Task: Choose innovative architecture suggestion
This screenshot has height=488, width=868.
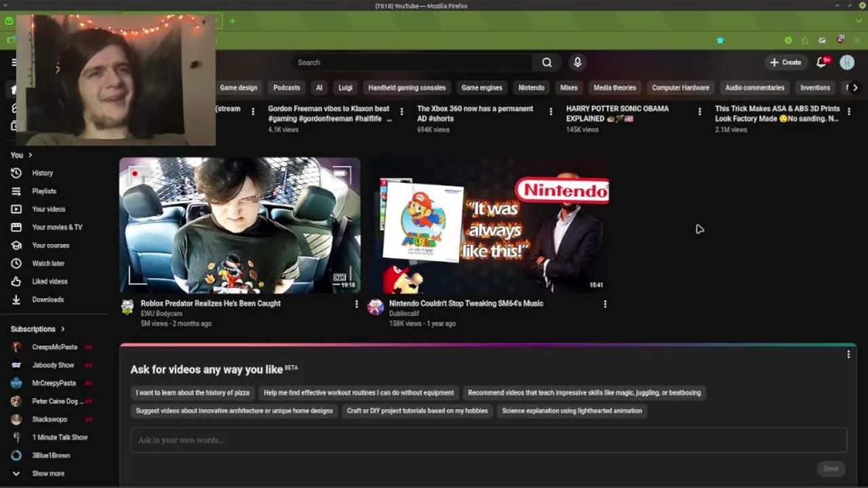Action: pyautogui.click(x=234, y=411)
